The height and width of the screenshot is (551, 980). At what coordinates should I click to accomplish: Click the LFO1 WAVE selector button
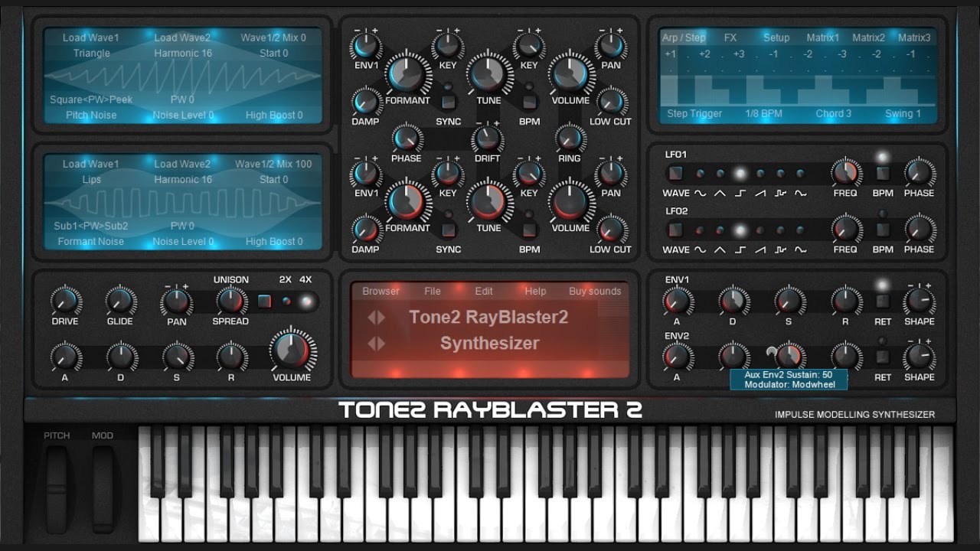coord(675,174)
